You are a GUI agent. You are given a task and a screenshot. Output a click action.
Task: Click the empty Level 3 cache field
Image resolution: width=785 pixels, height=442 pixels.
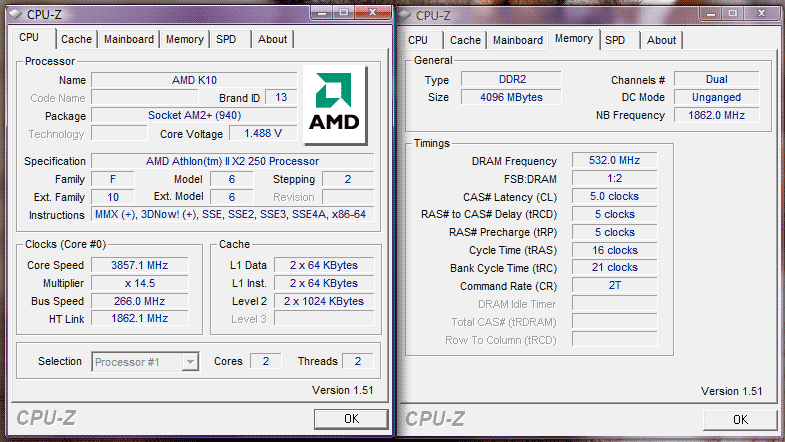tap(324, 319)
